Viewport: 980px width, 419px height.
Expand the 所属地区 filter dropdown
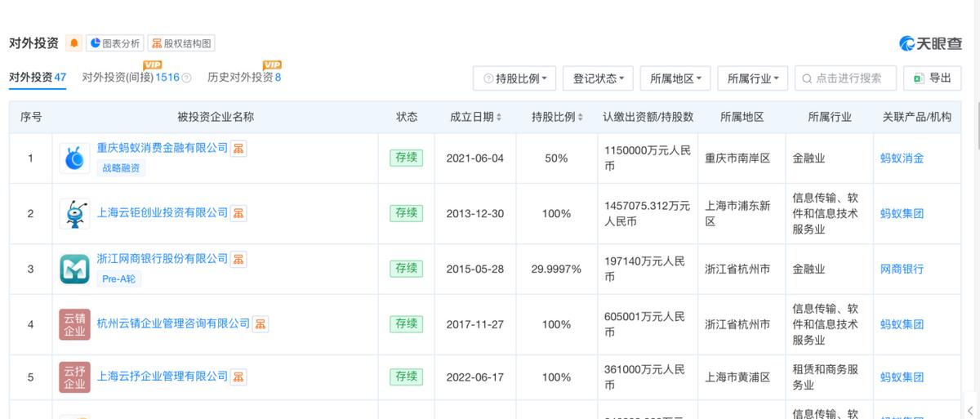point(675,78)
